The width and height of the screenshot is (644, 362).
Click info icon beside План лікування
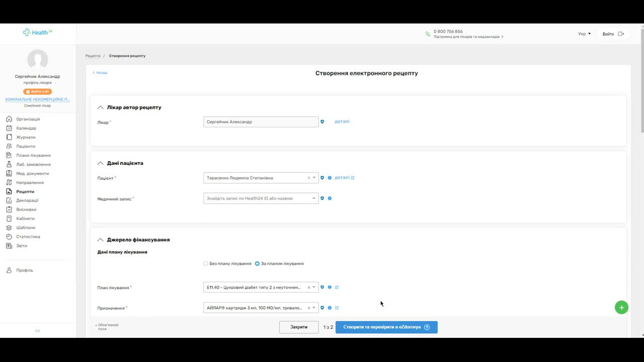330,287
